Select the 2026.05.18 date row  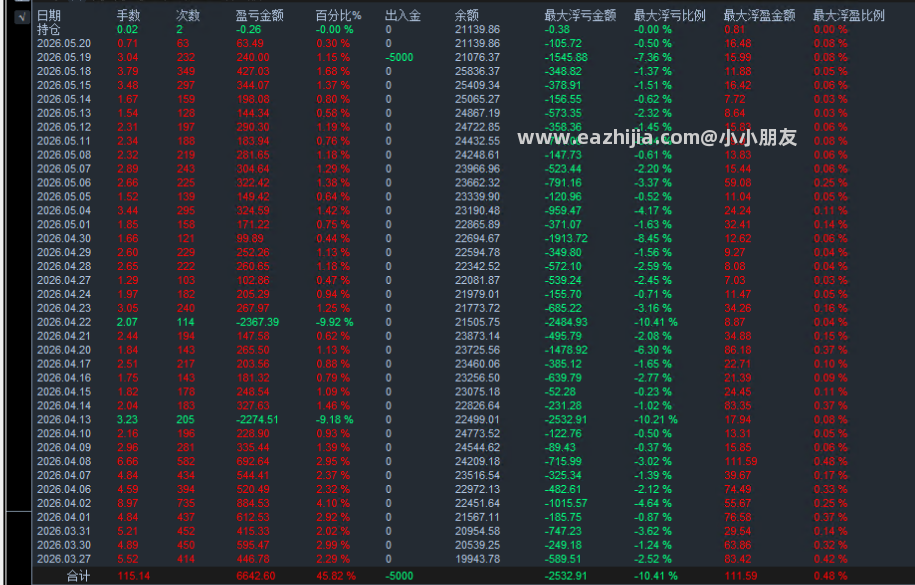point(64,71)
